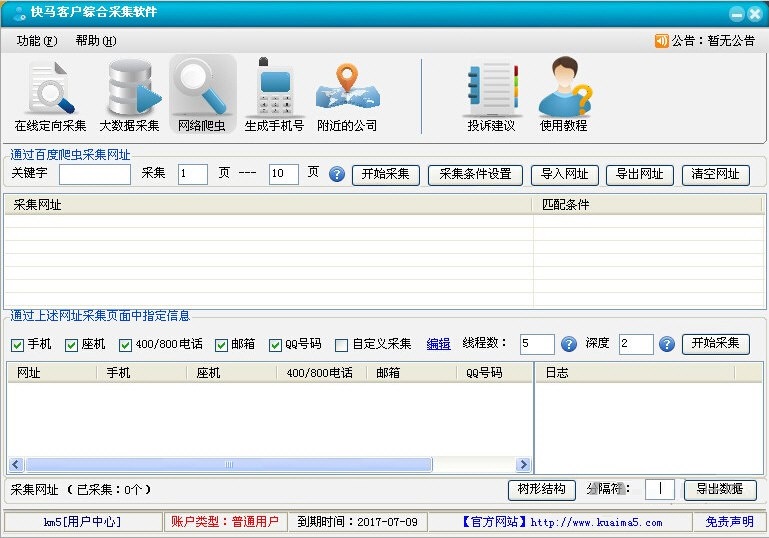Image resolution: width=769 pixels, height=538 pixels.
Task: Click 邮箱 column header in results
Action: point(411,373)
